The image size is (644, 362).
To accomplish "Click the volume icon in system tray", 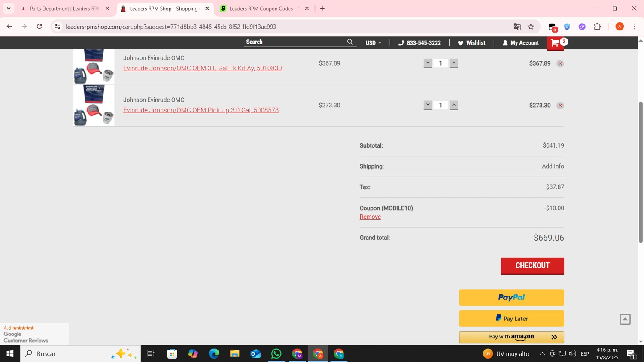I will tap(573, 354).
